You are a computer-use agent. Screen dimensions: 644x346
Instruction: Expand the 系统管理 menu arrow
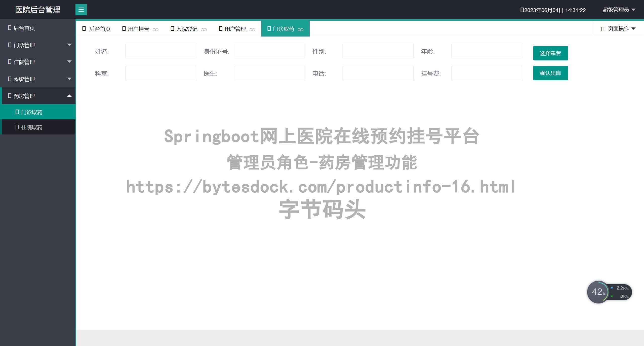[x=69, y=79]
